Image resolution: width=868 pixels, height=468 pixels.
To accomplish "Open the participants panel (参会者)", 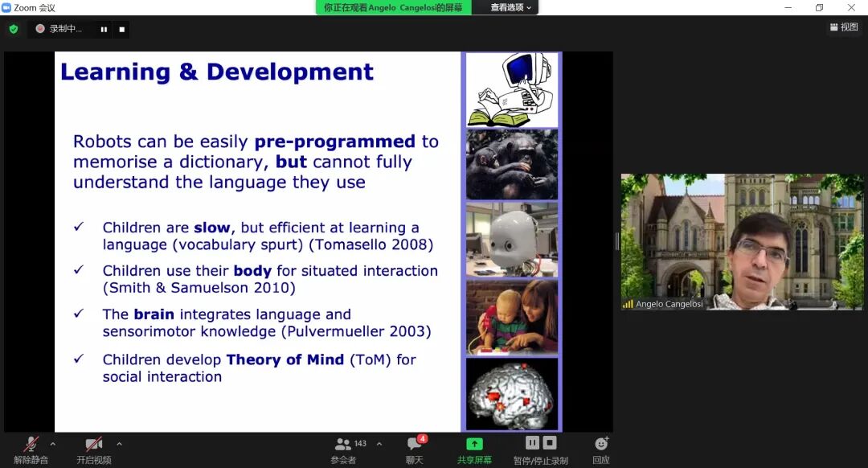I will click(343, 450).
